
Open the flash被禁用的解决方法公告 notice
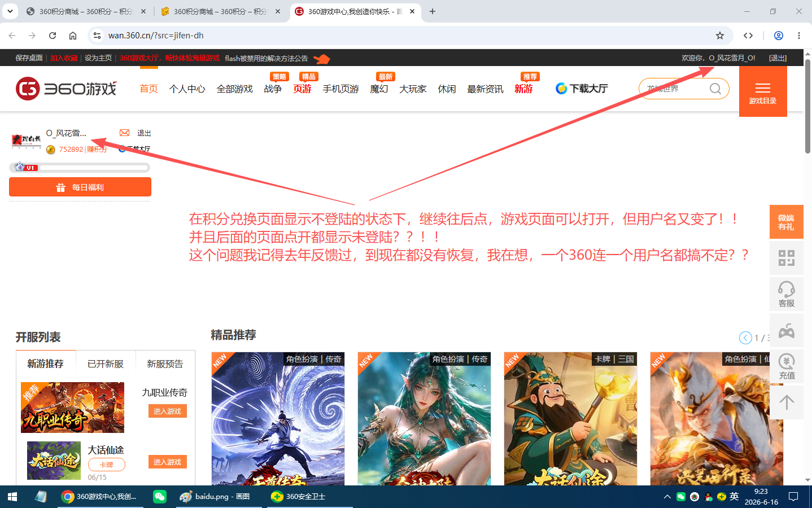(267, 58)
